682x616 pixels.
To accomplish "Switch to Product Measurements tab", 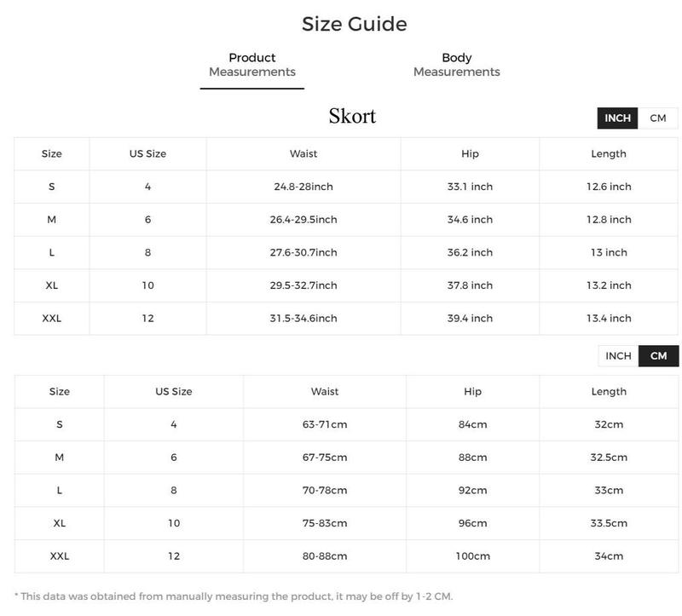I will tap(251, 65).
